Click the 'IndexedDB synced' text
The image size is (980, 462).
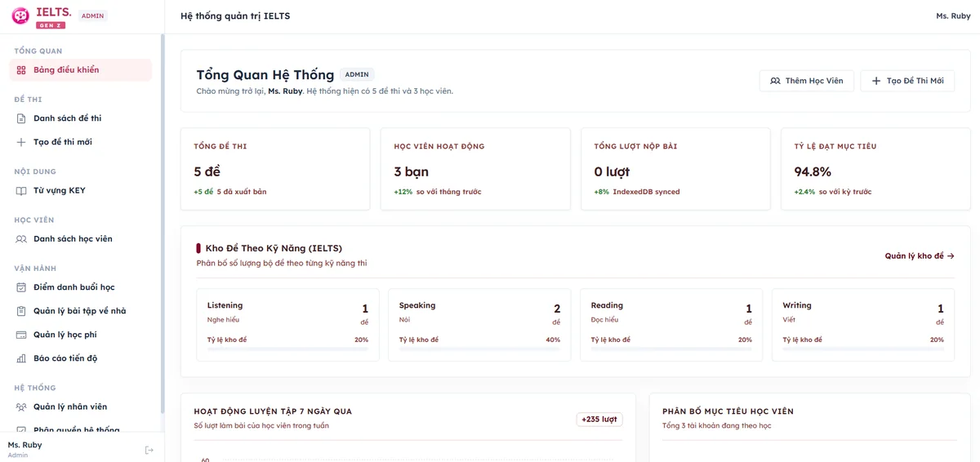[x=647, y=193]
